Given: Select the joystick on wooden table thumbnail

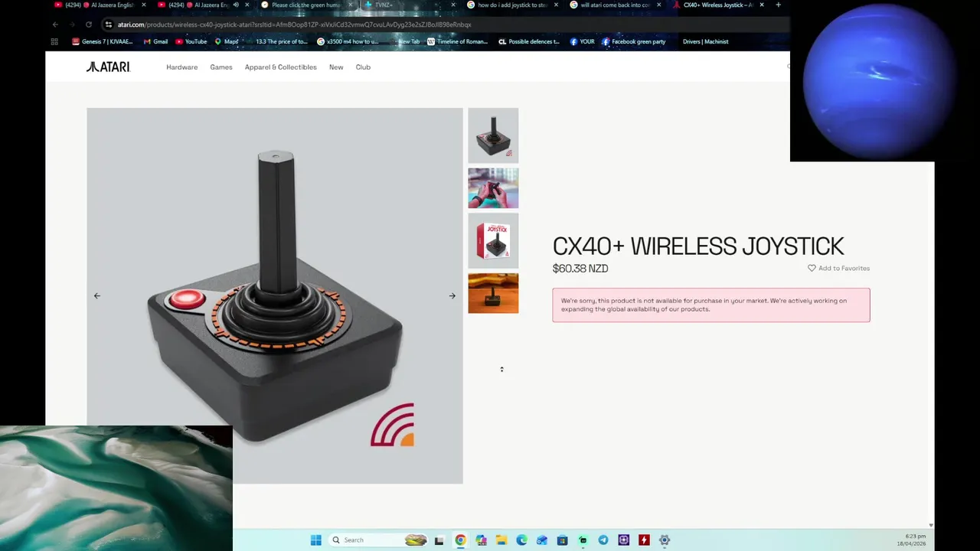Looking at the screenshot, I should tap(493, 293).
